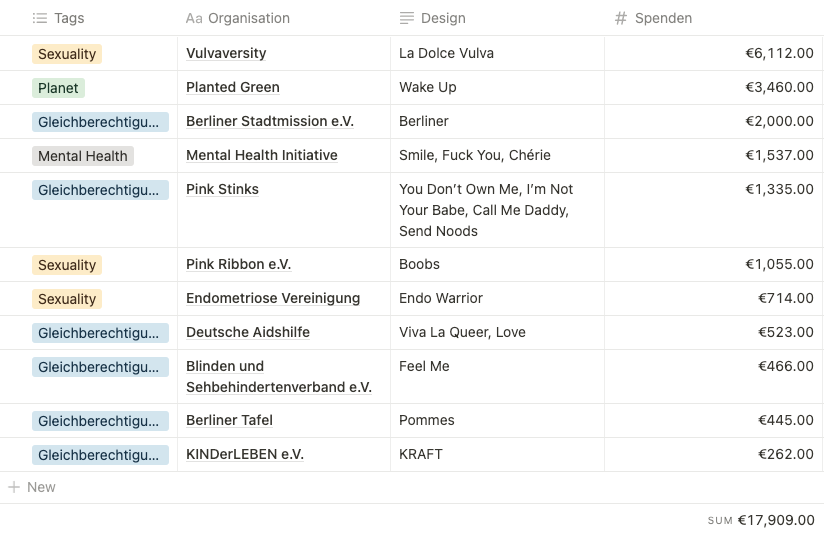Viewport: 824px width, 536px height.
Task: Click the SUM calculation at table bottom
Action: [x=762, y=520]
